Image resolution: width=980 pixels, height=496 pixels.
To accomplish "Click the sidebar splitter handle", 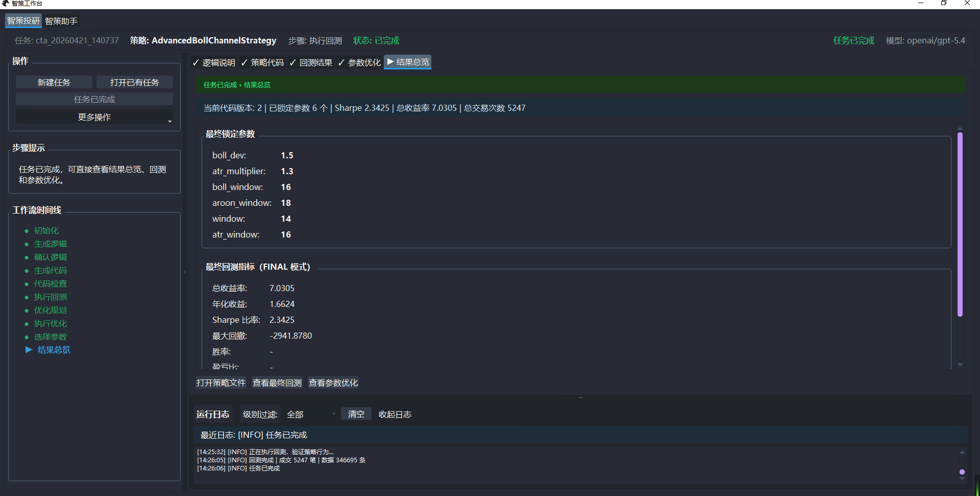I will 185,272.
